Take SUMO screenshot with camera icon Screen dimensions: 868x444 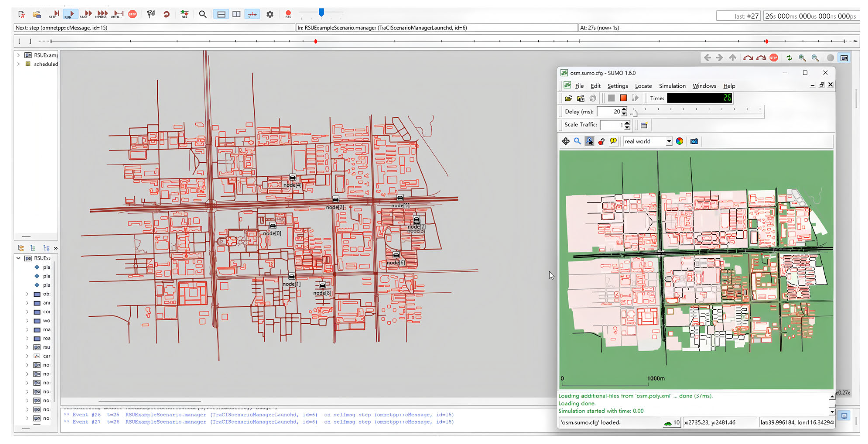pyautogui.click(x=694, y=142)
